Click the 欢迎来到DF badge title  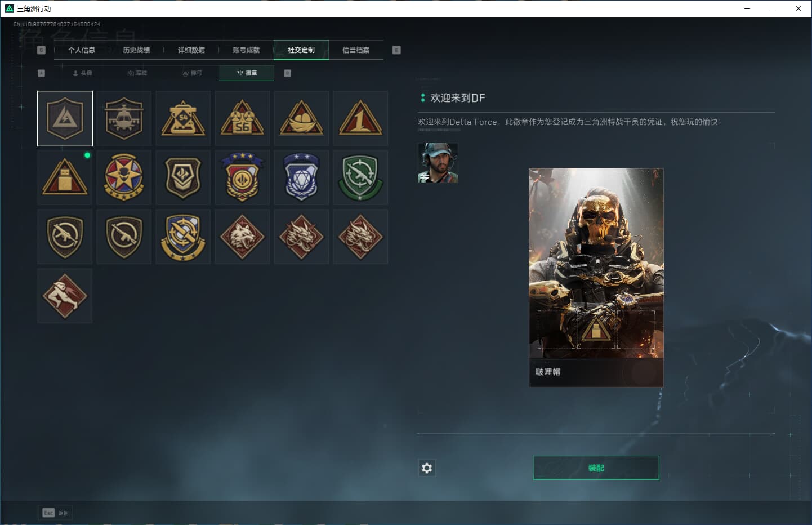458,98
